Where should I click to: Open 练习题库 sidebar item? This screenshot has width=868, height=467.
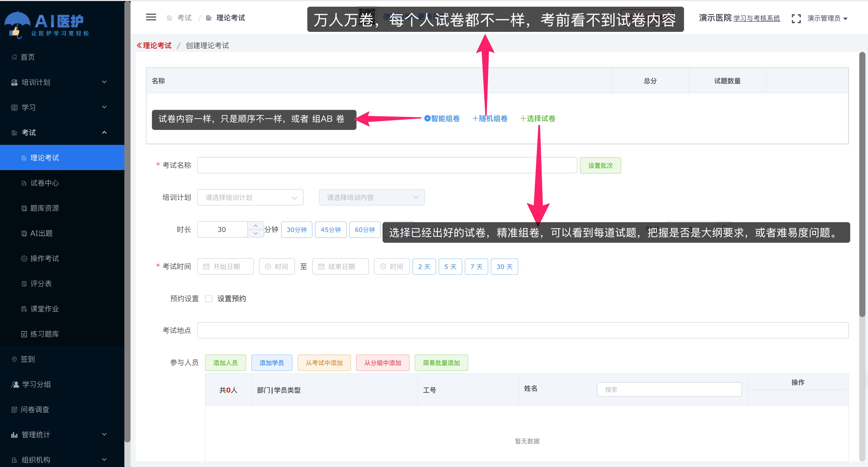[62, 334]
